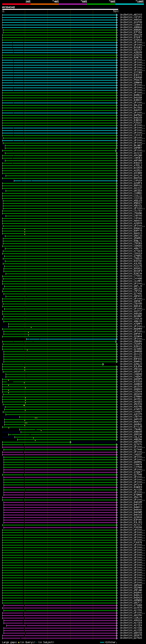Click the red 20% identity legend segment
The width and height of the screenshot is (146, 644).
16,4
